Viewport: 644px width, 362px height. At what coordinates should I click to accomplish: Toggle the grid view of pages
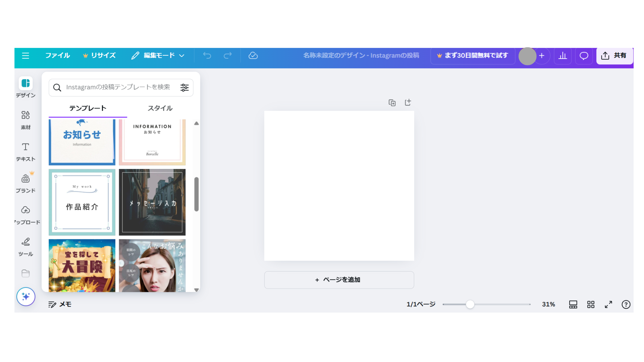[x=591, y=304]
